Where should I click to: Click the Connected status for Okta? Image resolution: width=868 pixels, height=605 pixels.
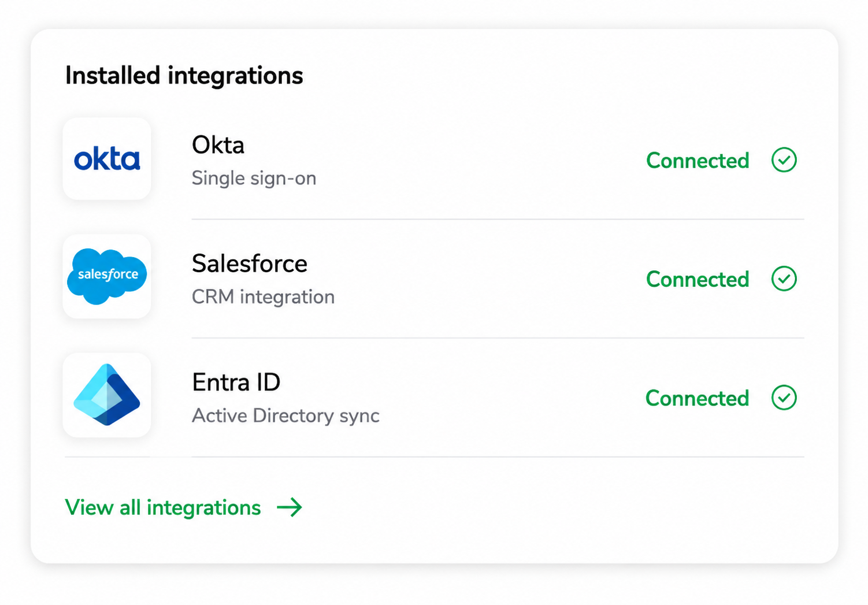(698, 161)
